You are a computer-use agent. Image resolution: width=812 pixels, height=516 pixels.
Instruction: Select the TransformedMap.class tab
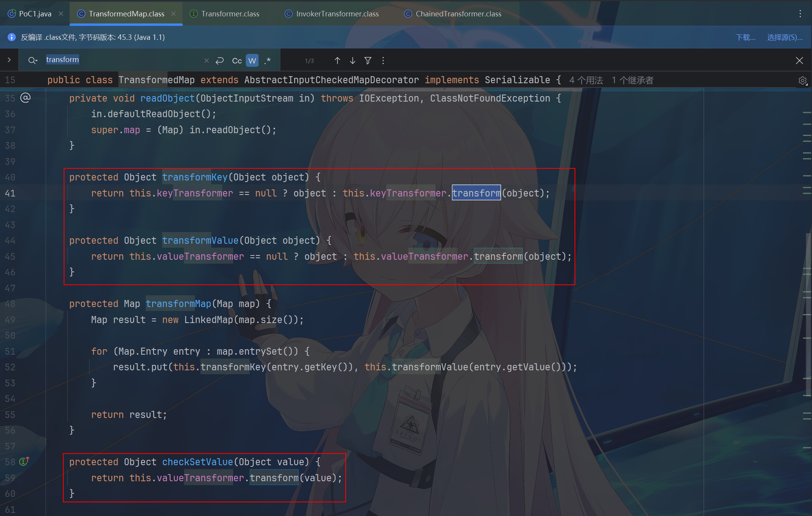127,14
